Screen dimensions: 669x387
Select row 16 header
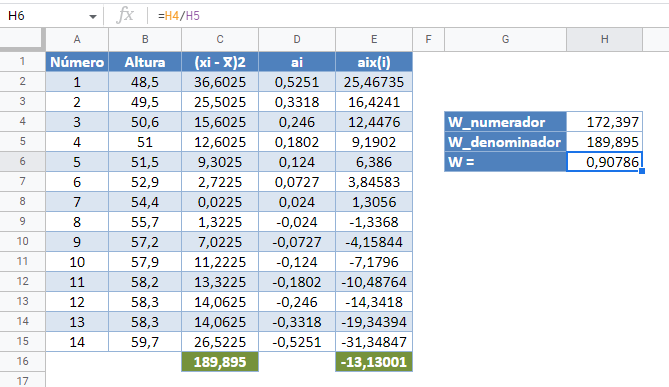click(22, 361)
